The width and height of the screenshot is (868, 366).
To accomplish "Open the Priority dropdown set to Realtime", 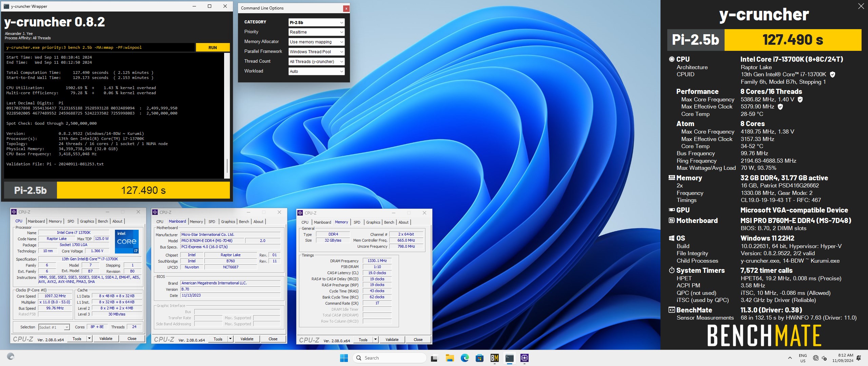I will coord(316,32).
